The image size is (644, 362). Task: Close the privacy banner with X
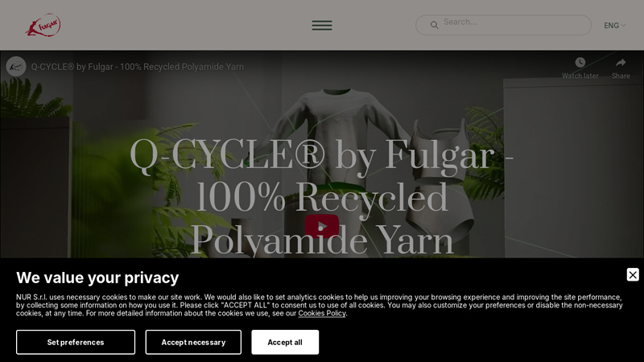[x=633, y=274]
